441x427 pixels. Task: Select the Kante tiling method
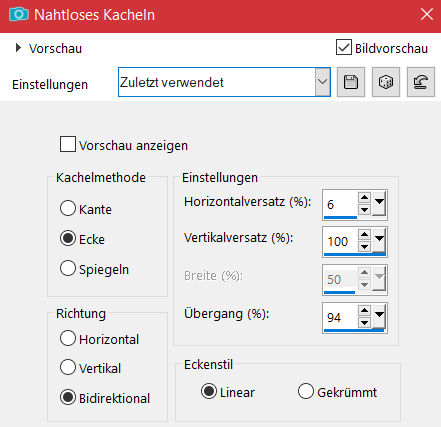pos(68,208)
